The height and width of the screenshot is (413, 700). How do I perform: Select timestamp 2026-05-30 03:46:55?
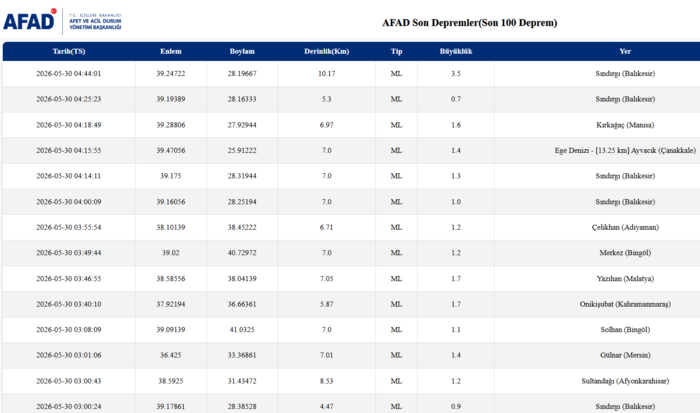69,279
